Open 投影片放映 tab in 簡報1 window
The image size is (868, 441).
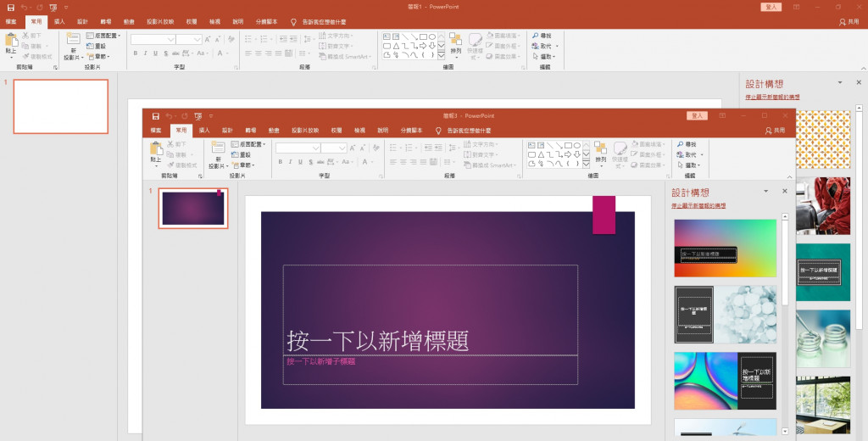(160, 22)
